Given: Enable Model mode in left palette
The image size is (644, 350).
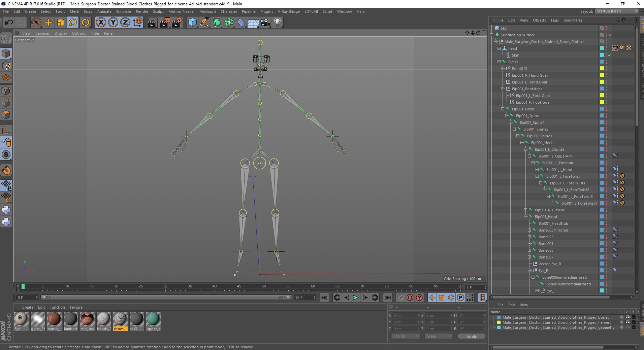Looking at the screenshot, I should point(6,54).
